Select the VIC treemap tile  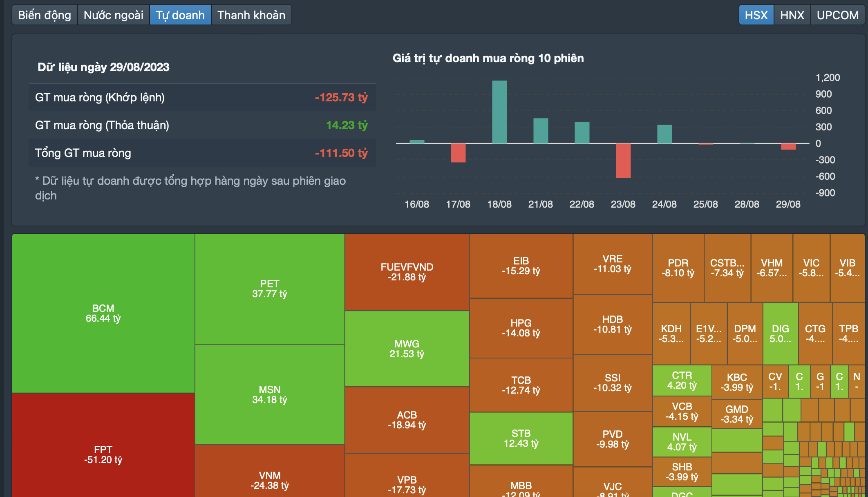[x=811, y=268]
